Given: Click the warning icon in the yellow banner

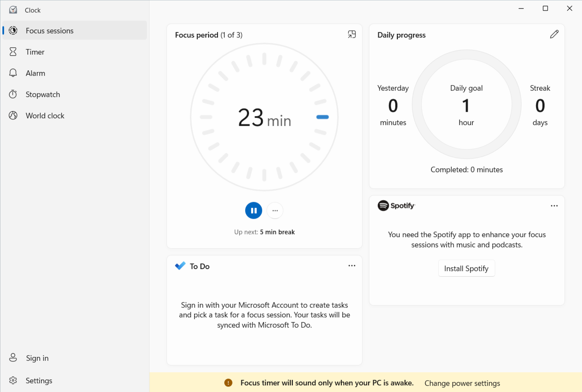Looking at the screenshot, I should (228, 383).
